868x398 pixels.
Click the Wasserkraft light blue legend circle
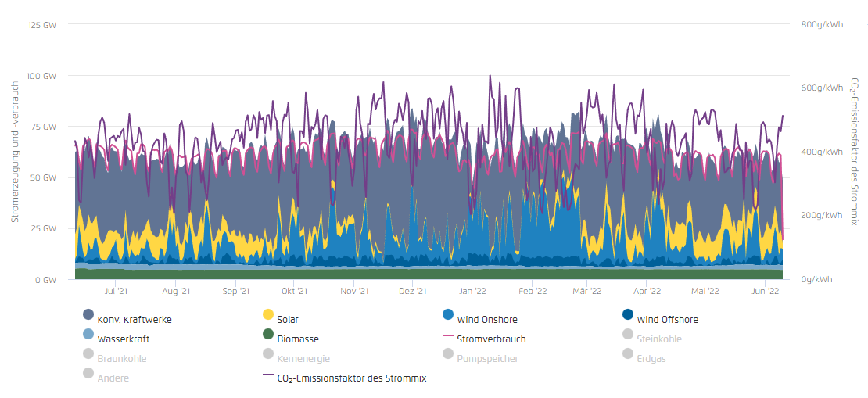[88, 335]
